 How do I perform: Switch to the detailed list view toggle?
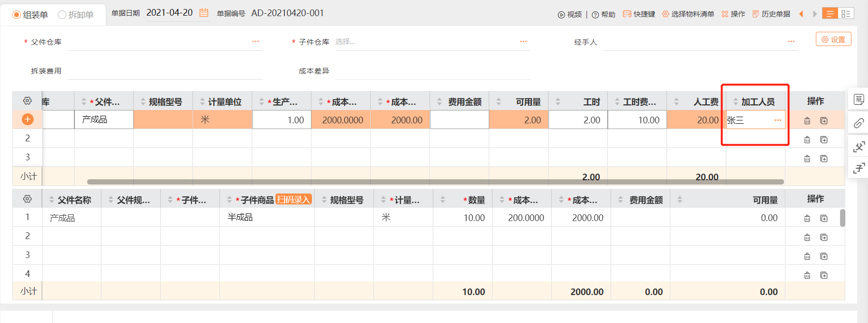pos(846,14)
